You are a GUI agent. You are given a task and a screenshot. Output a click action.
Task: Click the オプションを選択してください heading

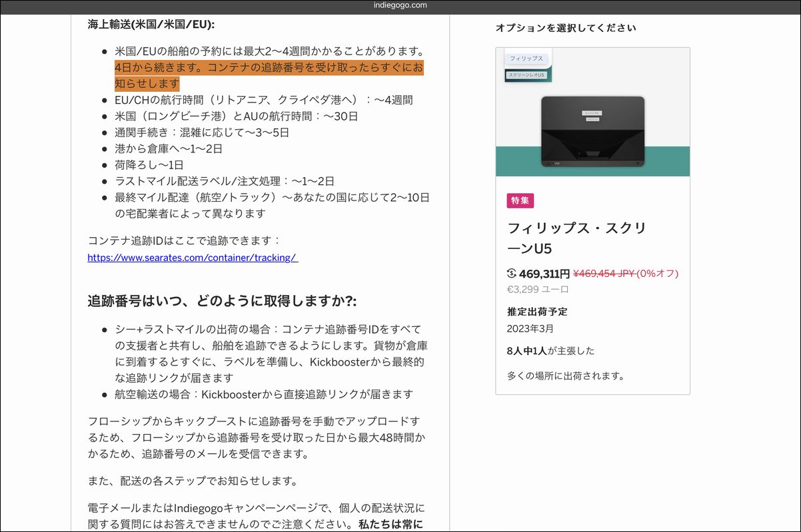(x=566, y=28)
